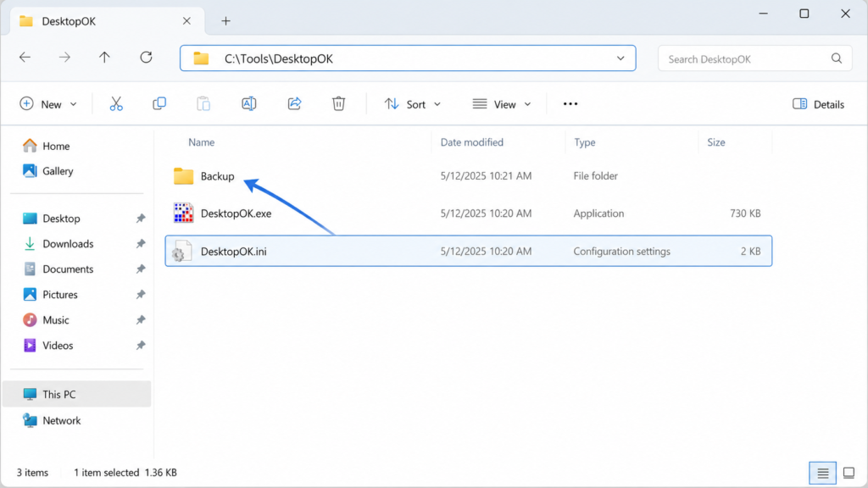Unpin Videos using its pin icon
This screenshot has width=868, height=488.
(x=141, y=346)
